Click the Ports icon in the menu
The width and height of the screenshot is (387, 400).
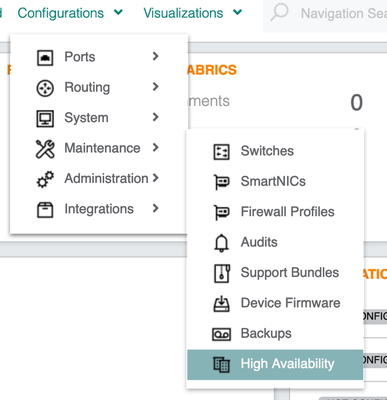[x=45, y=57]
